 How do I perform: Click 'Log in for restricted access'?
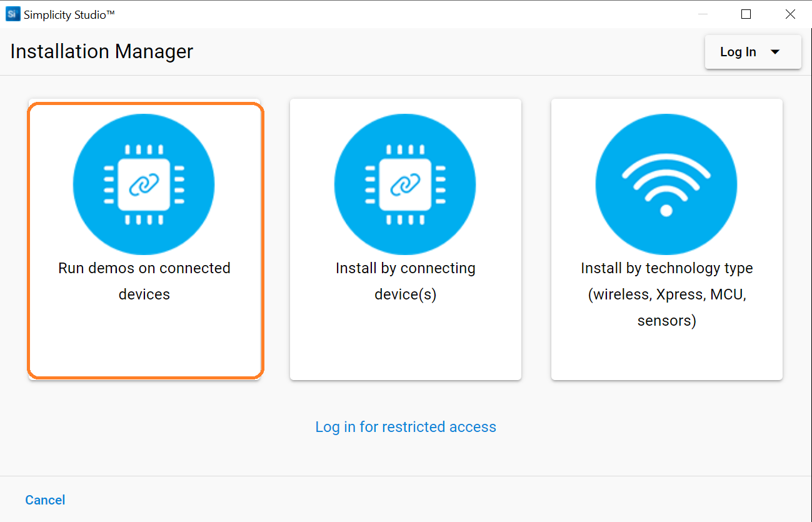tap(406, 427)
